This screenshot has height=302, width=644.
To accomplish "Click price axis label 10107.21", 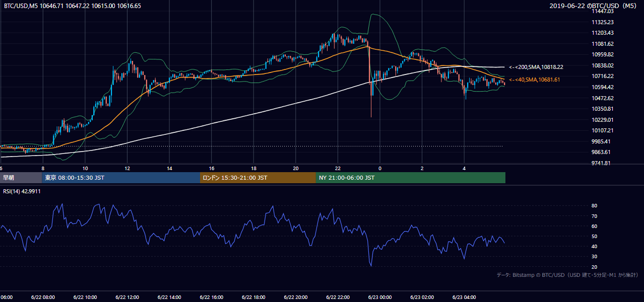I will coord(602,130).
